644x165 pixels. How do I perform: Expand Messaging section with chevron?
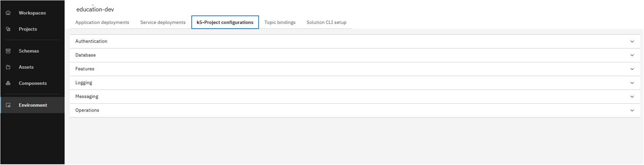632,97
